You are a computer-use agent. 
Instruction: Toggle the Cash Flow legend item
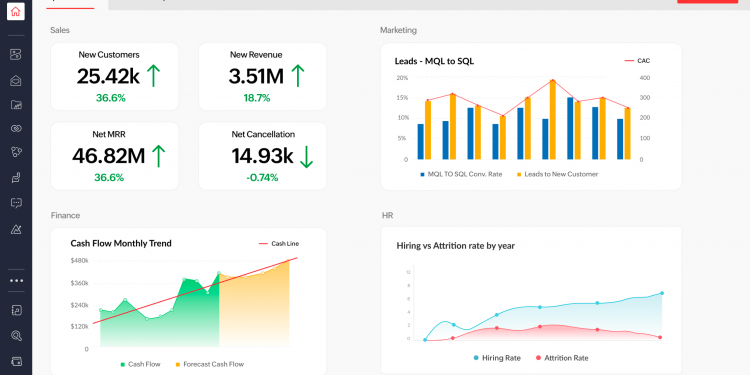(x=140, y=364)
